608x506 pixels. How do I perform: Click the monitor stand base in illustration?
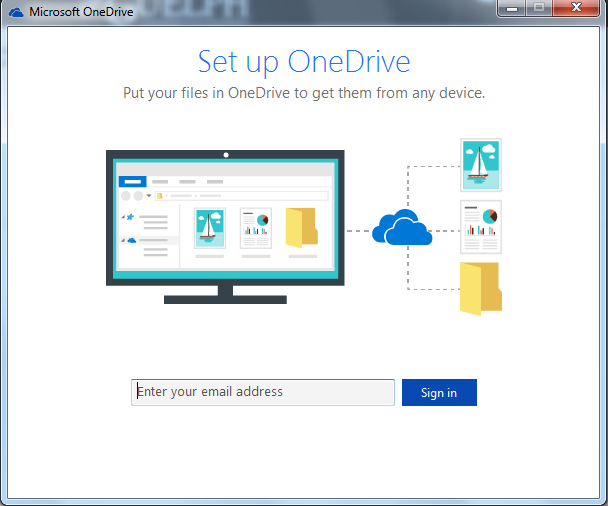[x=225, y=299]
